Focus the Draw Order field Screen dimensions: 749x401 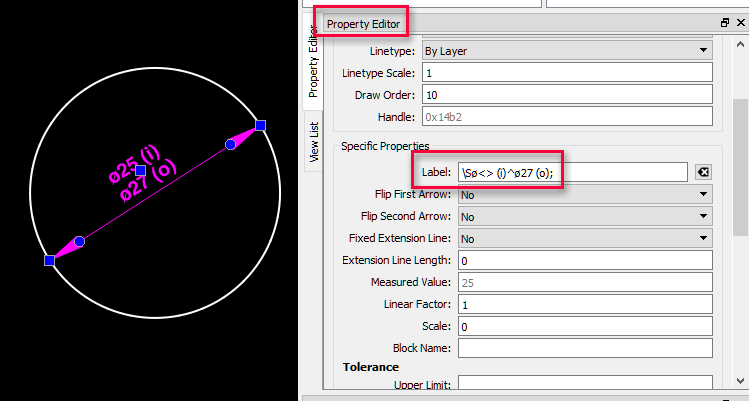[x=566, y=95]
